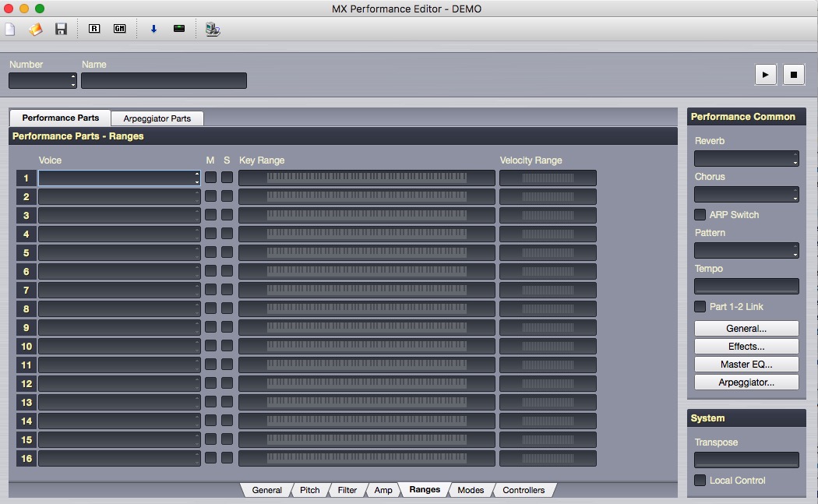The height and width of the screenshot is (504, 818).
Task: Toggle mute checkbox for part 1
Action: click(211, 178)
